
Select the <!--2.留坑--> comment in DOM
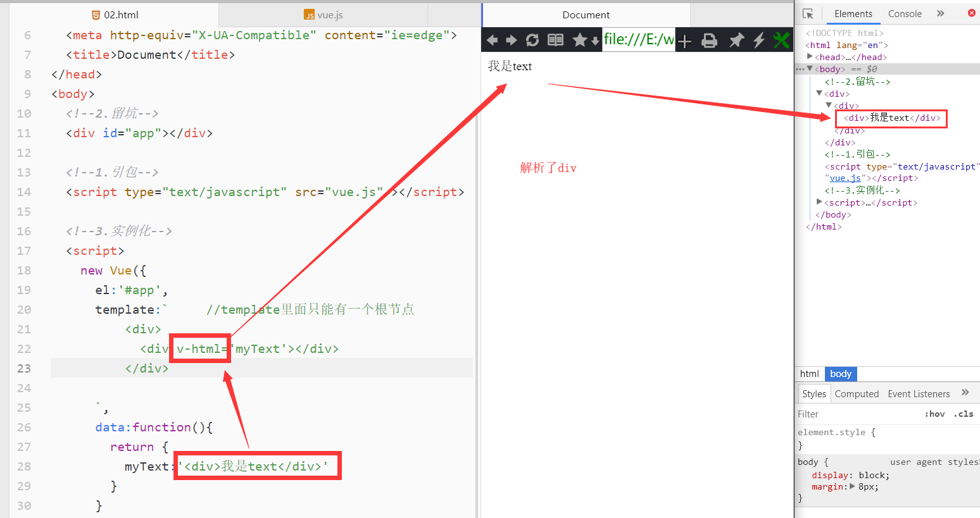click(x=857, y=81)
